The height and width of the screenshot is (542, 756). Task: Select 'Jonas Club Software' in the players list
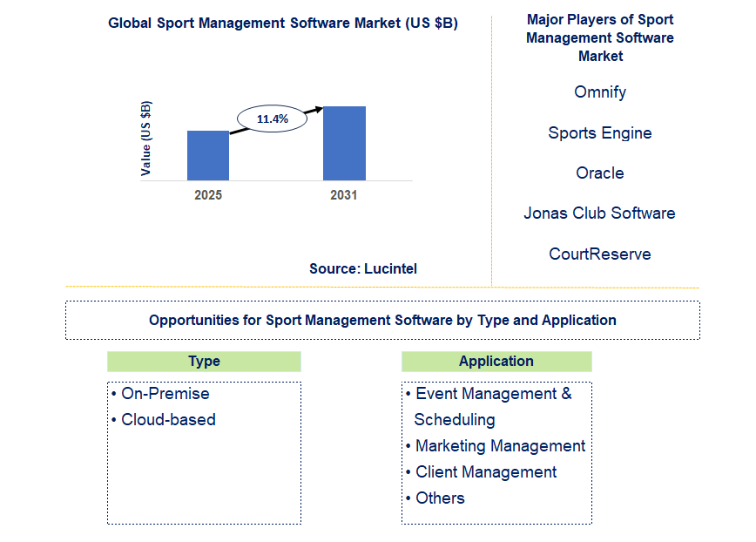coord(600,213)
